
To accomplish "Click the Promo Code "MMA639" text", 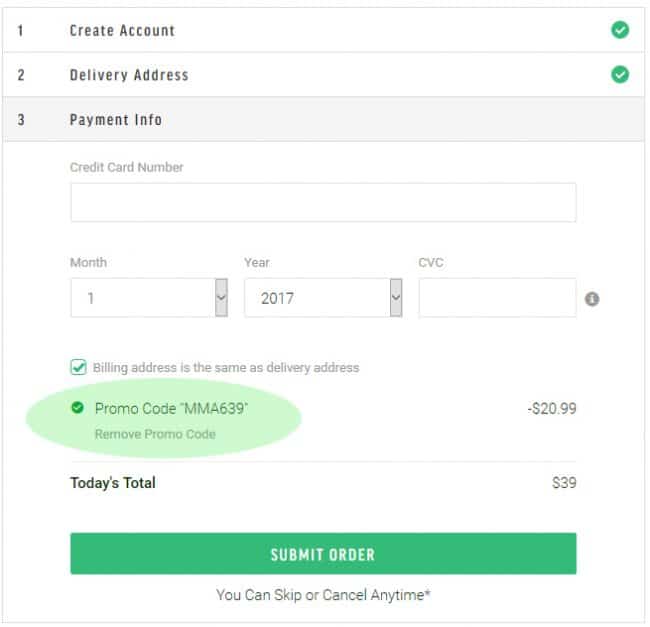I will [x=171, y=409].
